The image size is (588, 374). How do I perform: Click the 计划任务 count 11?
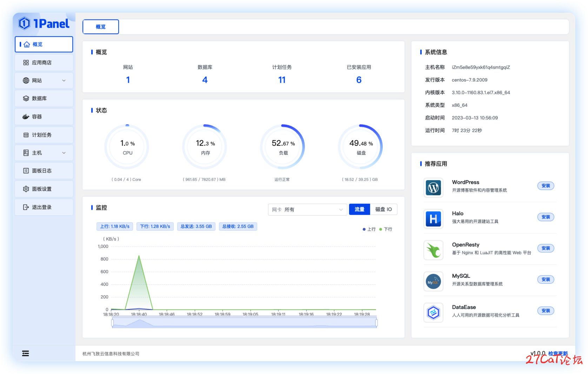click(282, 80)
